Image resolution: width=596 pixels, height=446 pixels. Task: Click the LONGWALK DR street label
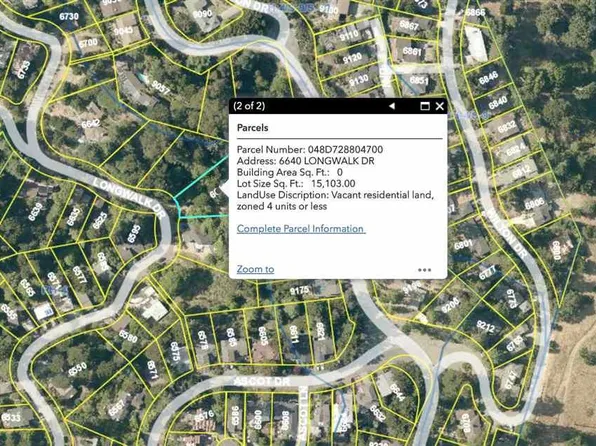(129, 198)
